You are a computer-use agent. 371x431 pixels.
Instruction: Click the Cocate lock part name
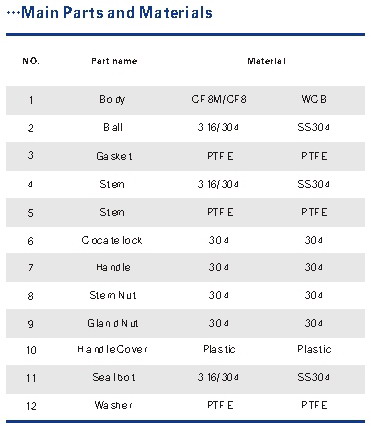pyautogui.click(x=112, y=240)
